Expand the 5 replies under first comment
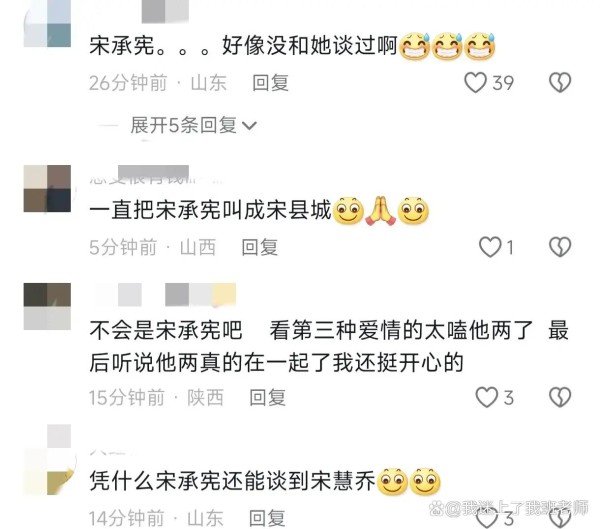 tap(193, 125)
